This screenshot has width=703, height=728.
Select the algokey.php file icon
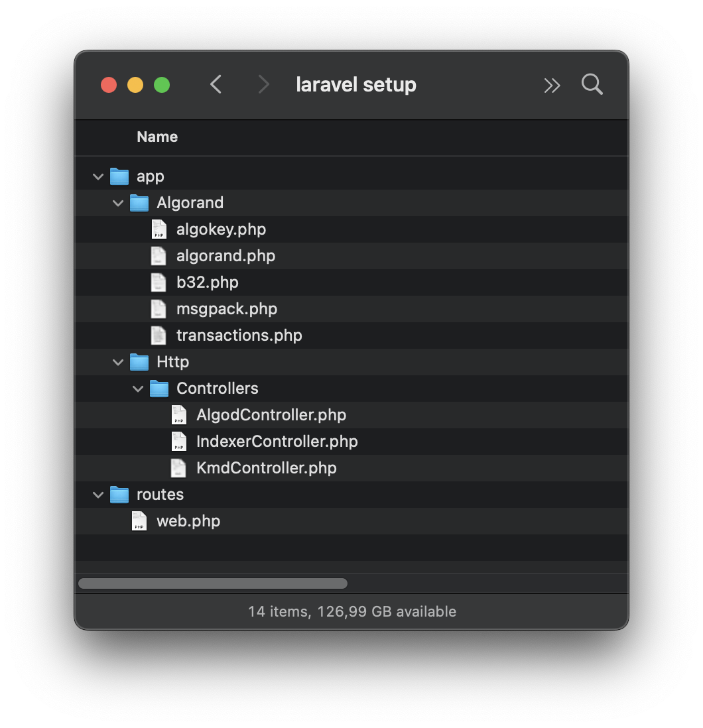159,229
